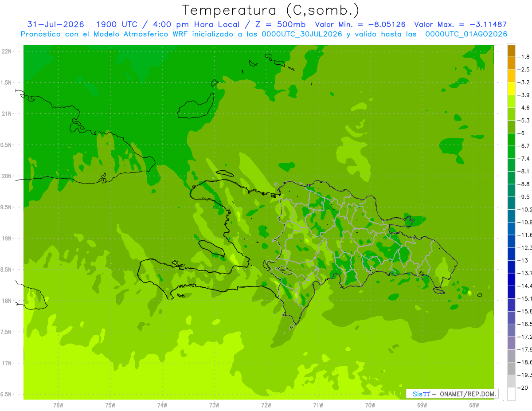Screen dimensions: 532x411
Task: Click the "76W" longitude label
Action: click(x=58, y=405)
